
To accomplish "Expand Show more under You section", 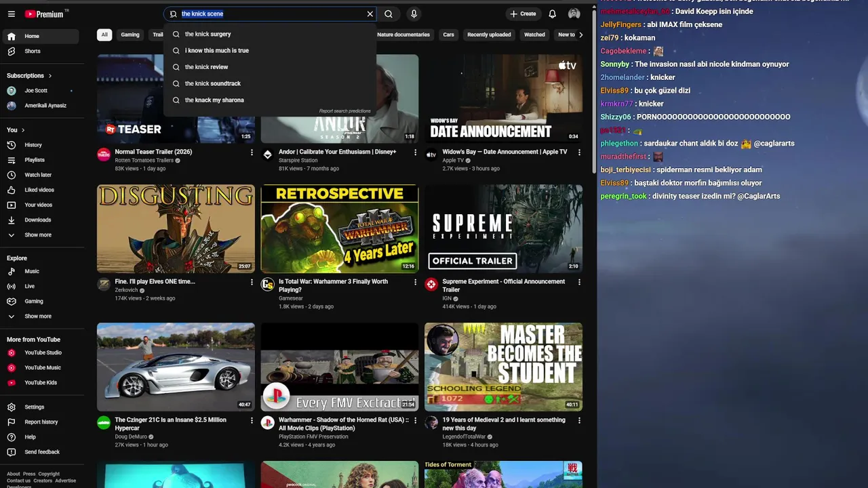I will click(42, 235).
